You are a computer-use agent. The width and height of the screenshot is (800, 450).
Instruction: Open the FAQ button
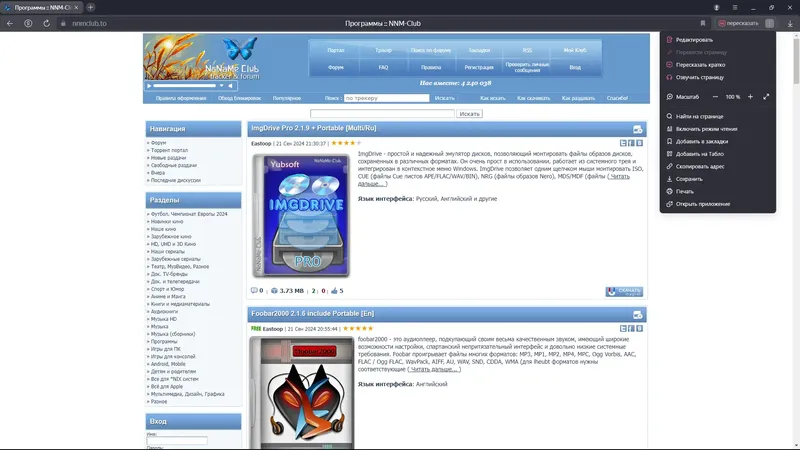(383, 67)
